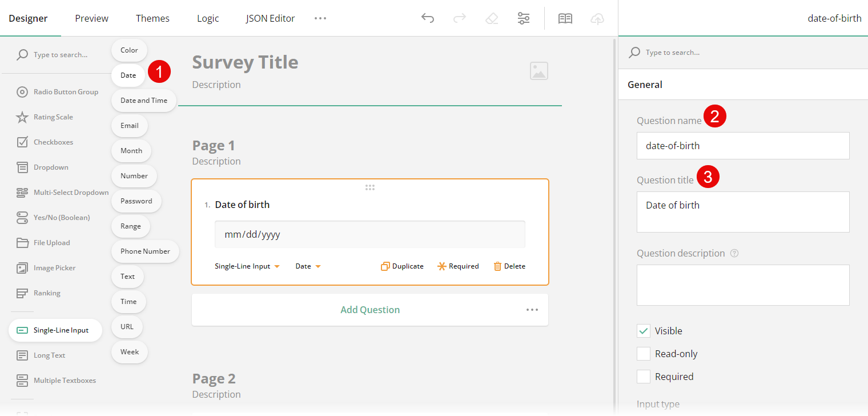The height and width of the screenshot is (416, 868).
Task: Click the book icon in the top toolbar
Action: 565,18
